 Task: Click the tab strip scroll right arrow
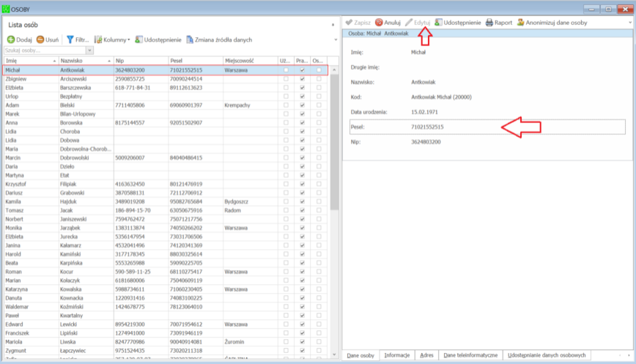click(x=629, y=355)
